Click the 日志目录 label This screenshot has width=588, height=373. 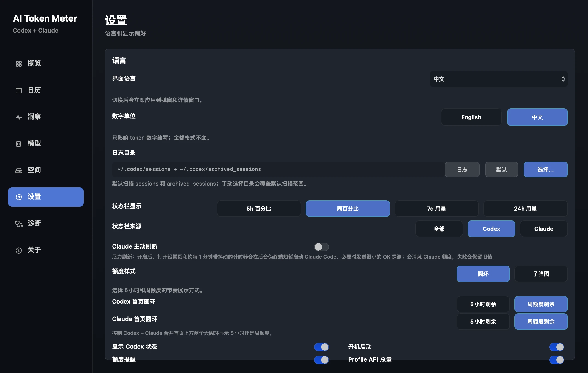pos(124,153)
